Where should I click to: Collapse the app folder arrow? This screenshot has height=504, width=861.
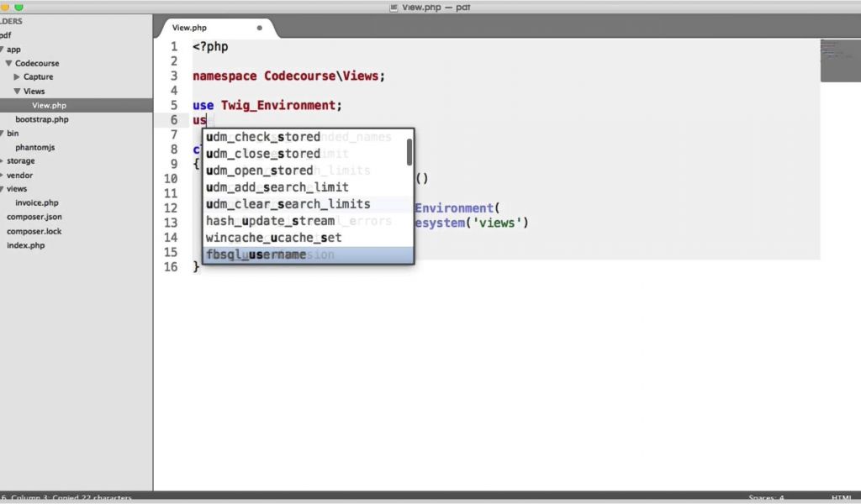2,50
